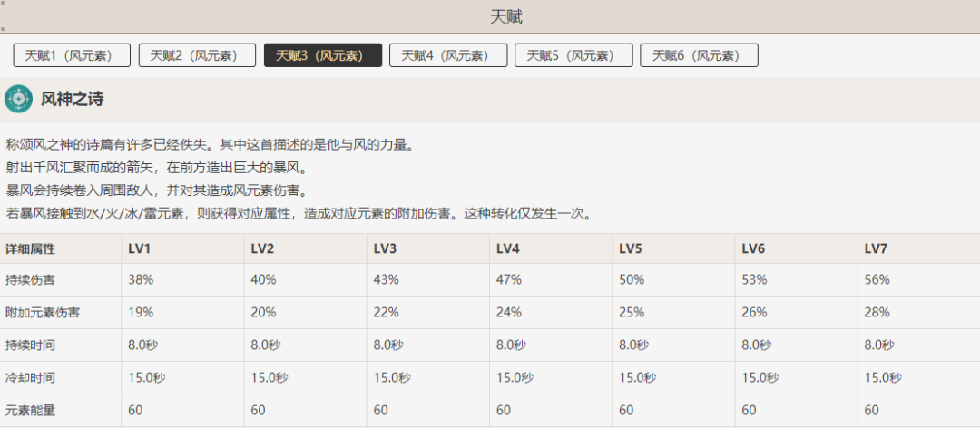Show the 天赋6（风元素）tab
Image resolution: width=980 pixels, height=428 pixels.
[698, 55]
